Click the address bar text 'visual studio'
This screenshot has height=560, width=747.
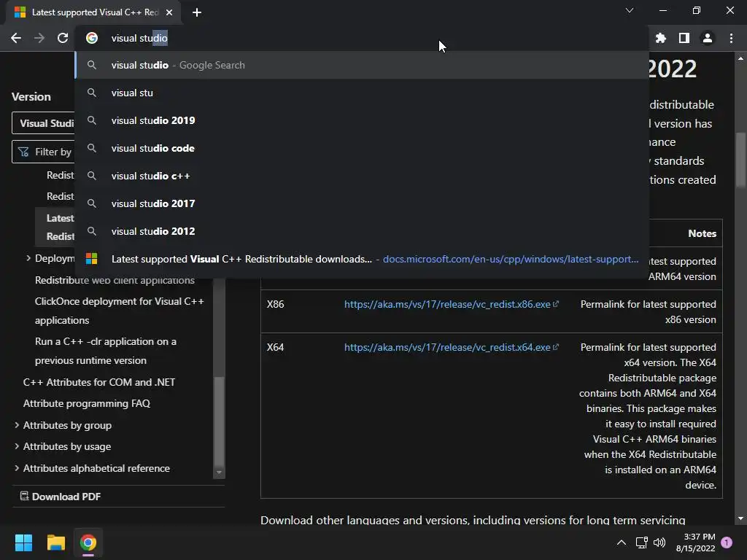tap(139, 38)
